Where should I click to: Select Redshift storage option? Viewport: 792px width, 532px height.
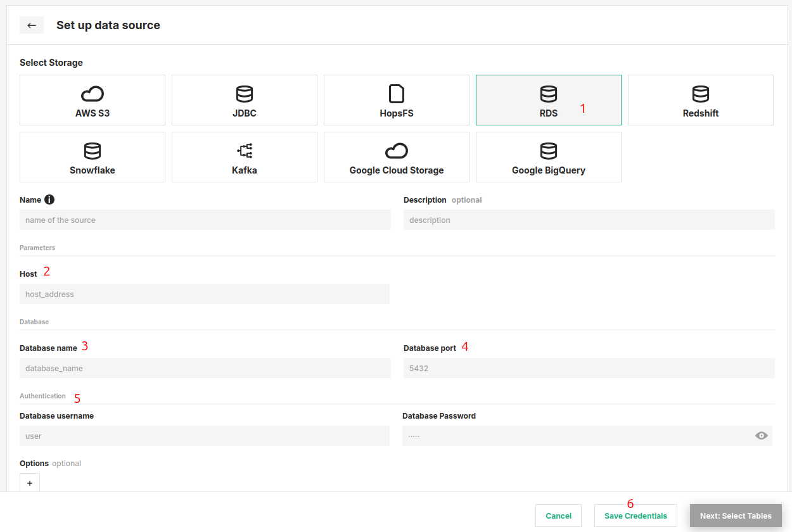[700, 100]
